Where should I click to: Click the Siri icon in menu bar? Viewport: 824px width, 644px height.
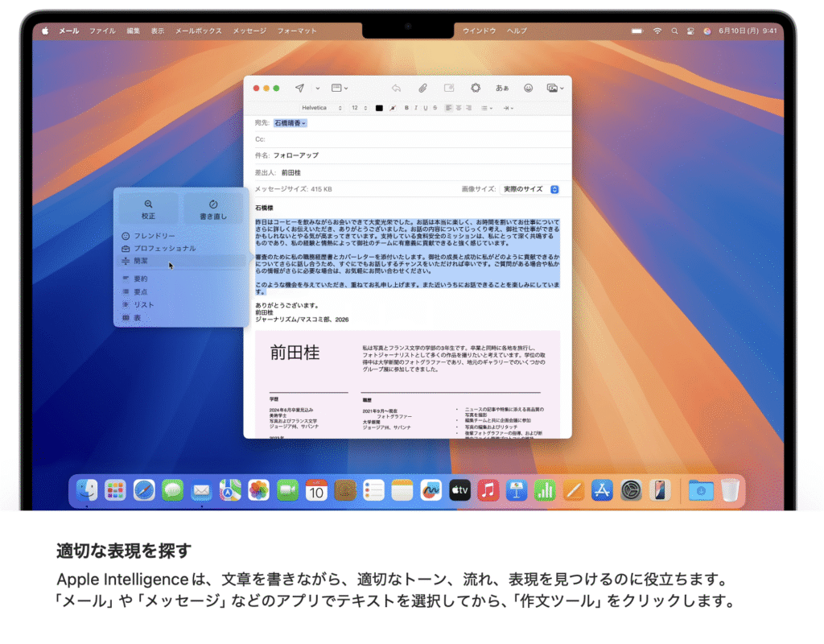coord(707,31)
